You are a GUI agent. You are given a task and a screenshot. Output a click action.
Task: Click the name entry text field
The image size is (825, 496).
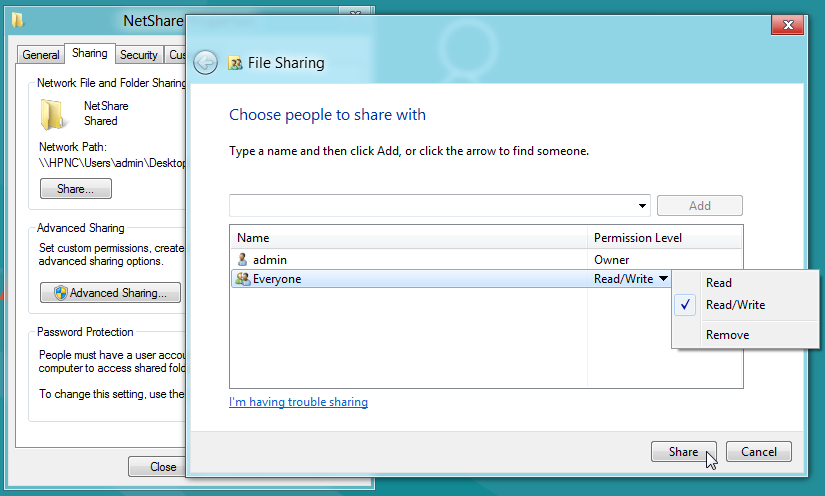coord(432,206)
